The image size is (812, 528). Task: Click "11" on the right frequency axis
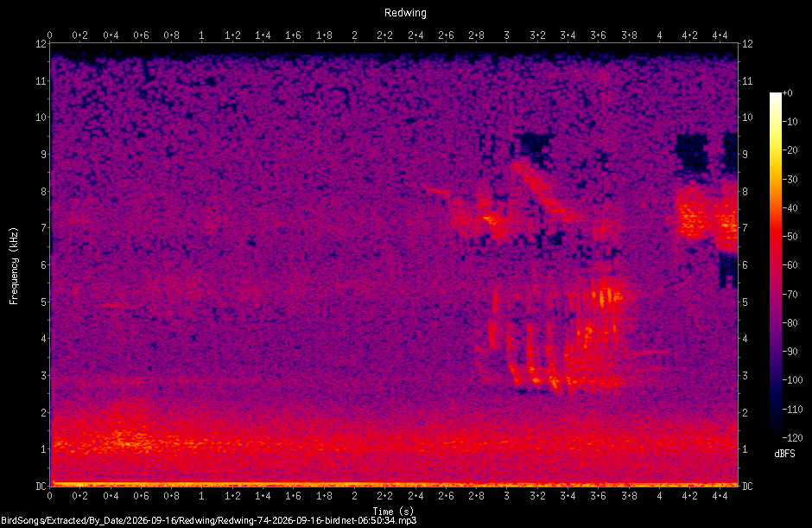pyautogui.click(x=747, y=81)
